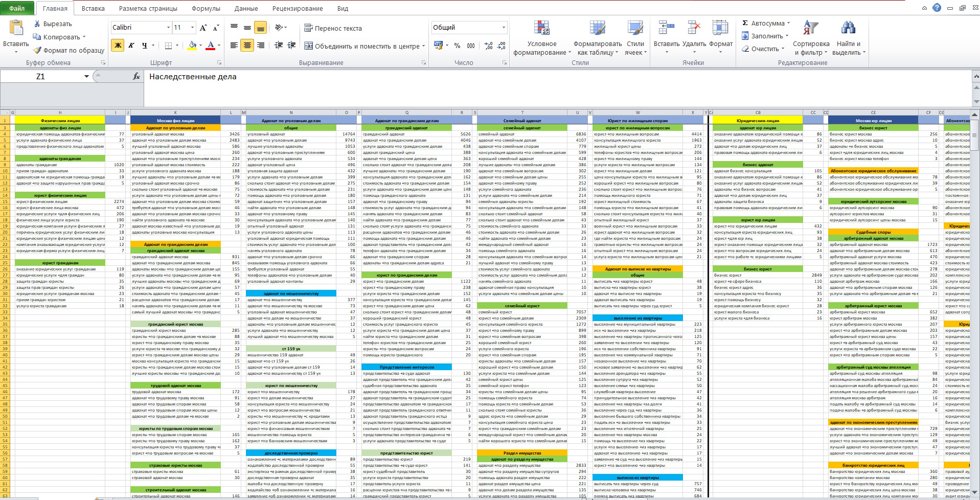Open the Name Box dropdown arrow
The image size is (980, 500).
[x=86, y=77]
